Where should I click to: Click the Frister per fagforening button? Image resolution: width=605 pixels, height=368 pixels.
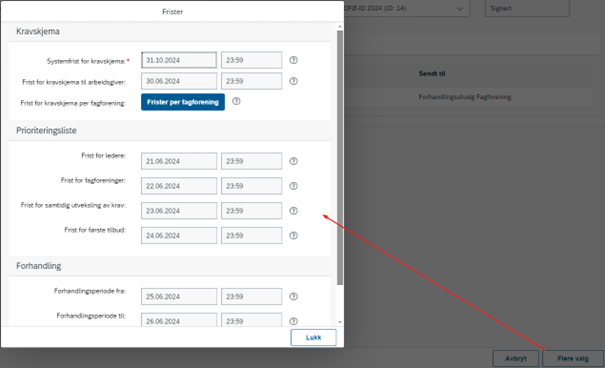coord(183,102)
